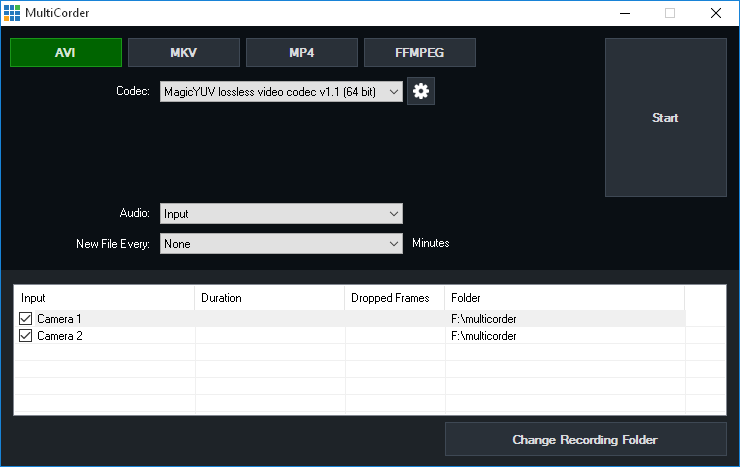Screen dimensions: 740x467
Task: Select the AVI format tab
Action: (x=66, y=52)
